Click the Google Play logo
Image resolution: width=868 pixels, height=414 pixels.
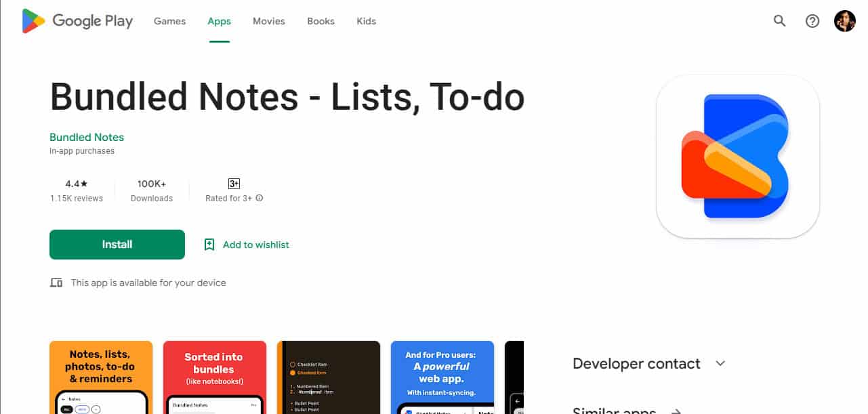click(77, 21)
